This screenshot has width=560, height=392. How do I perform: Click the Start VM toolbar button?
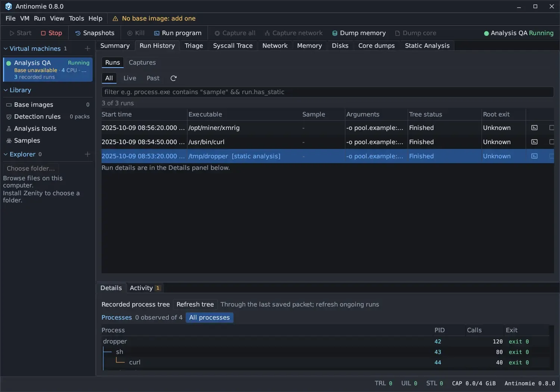[x=21, y=33]
